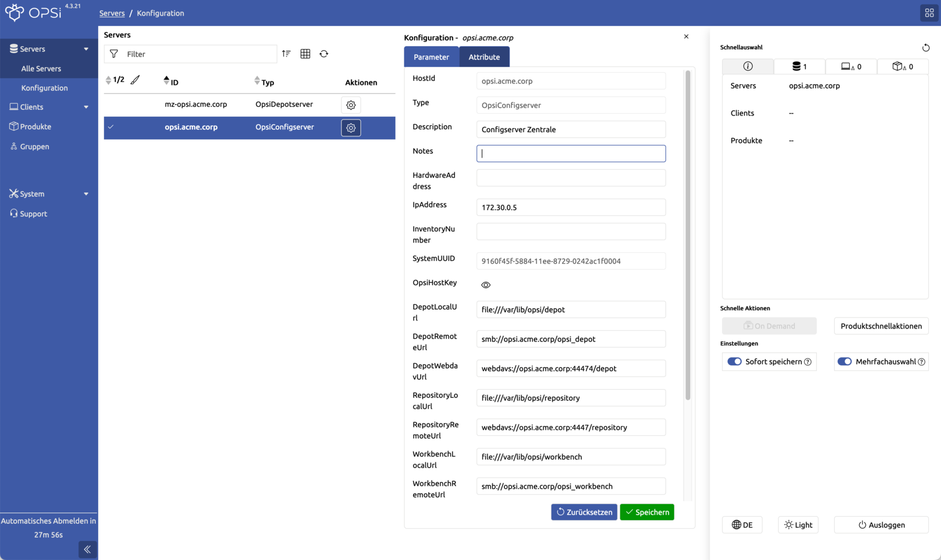Toggle the selection checkmark for opsi.acme.corp
The image size is (941, 560).
[111, 127]
